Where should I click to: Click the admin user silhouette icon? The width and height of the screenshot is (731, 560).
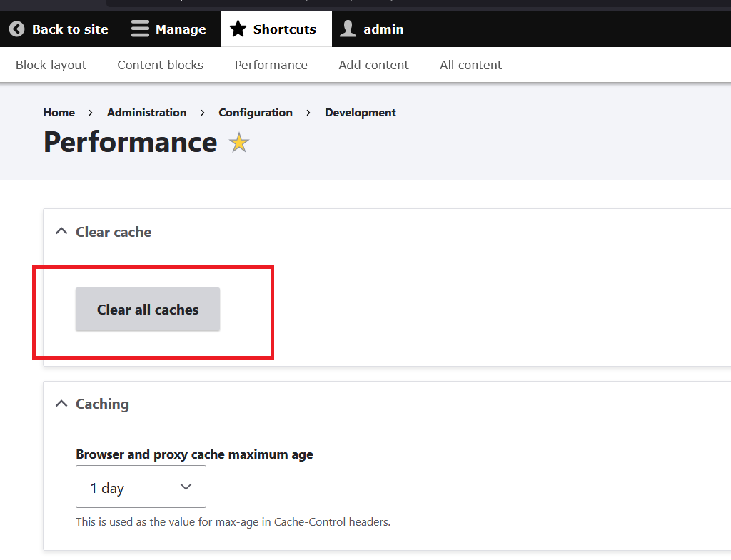348,29
